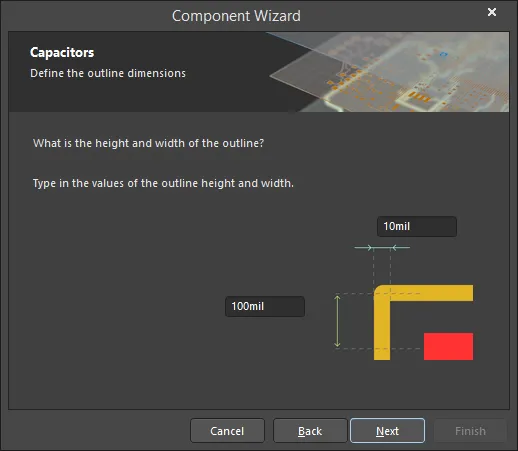This screenshot has width=518, height=451.
Task: Click the 'Type in the values' instruction text
Action: pos(163,183)
